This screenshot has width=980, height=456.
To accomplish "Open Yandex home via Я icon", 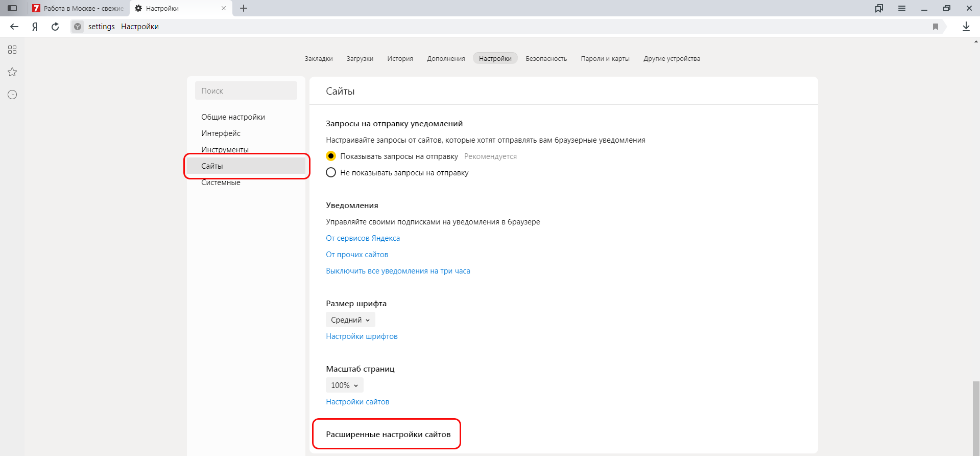I will click(35, 27).
